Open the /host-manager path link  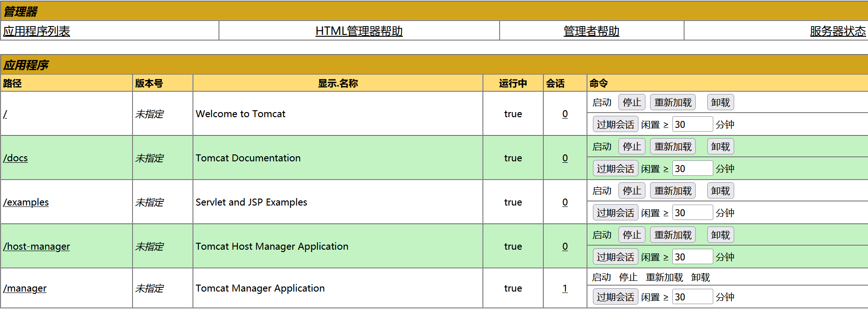point(37,246)
